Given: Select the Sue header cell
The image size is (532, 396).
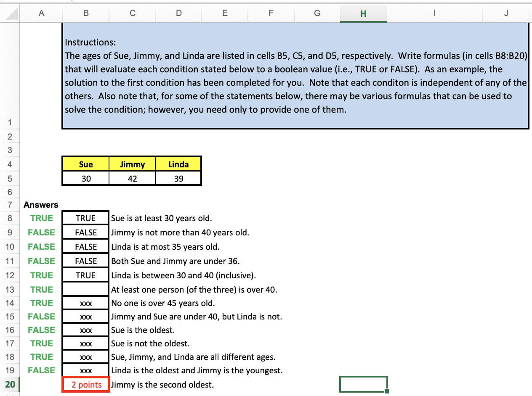Looking at the screenshot, I should [86, 164].
